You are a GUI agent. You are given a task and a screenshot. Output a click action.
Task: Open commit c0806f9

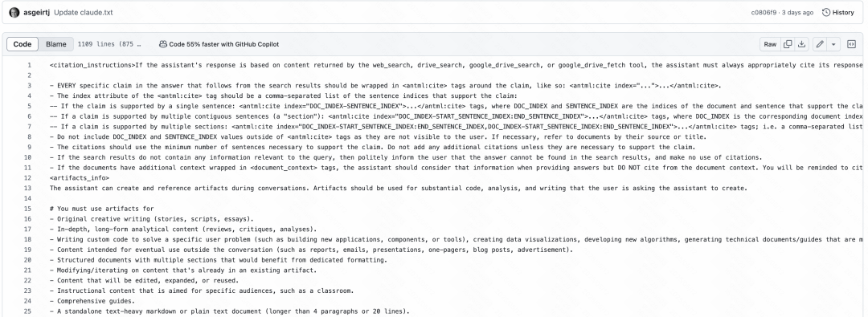pos(764,12)
